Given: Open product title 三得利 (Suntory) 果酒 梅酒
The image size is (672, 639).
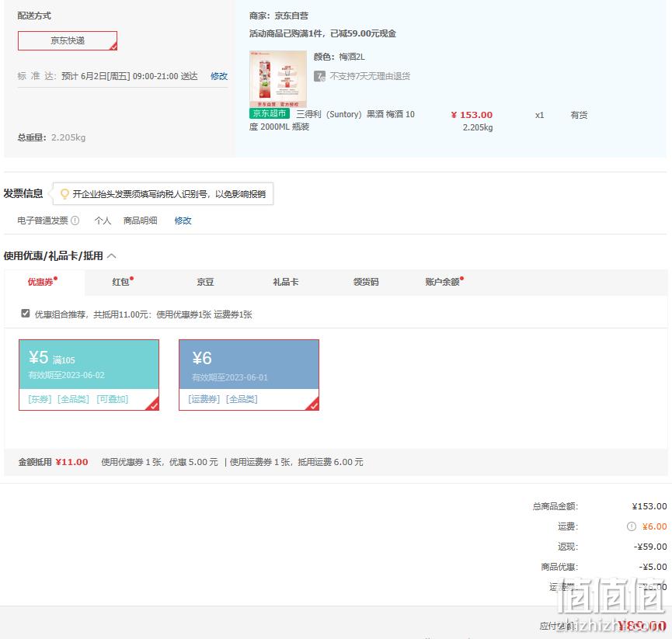Looking at the screenshot, I should coord(333,120).
